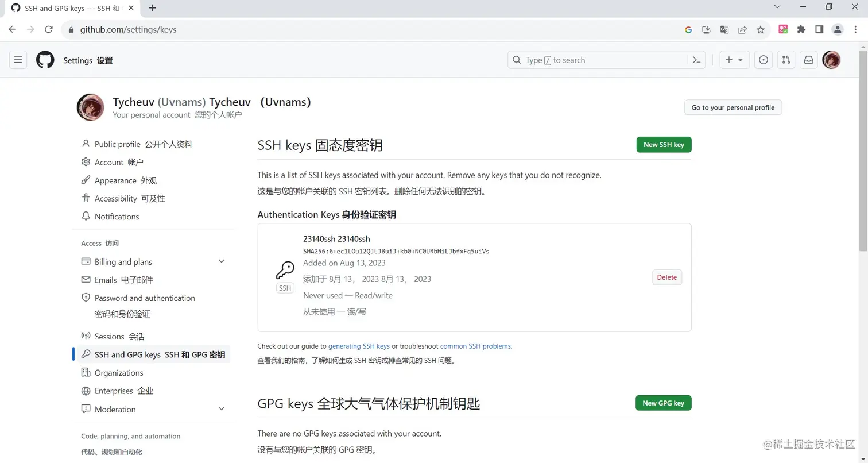868x463 pixels.
Task: Click the New SSH key button
Action: pos(663,144)
